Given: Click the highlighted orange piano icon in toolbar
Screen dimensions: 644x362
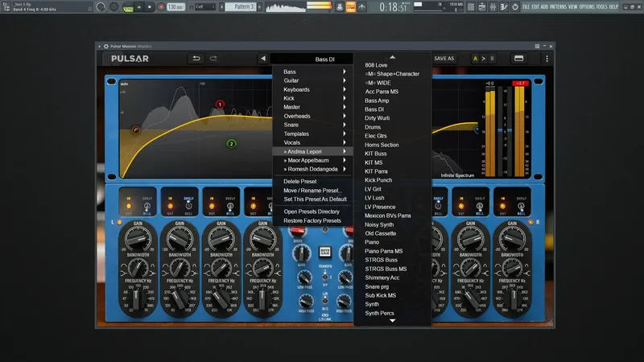Looking at the screenshot, I should (x=350, y=7).
